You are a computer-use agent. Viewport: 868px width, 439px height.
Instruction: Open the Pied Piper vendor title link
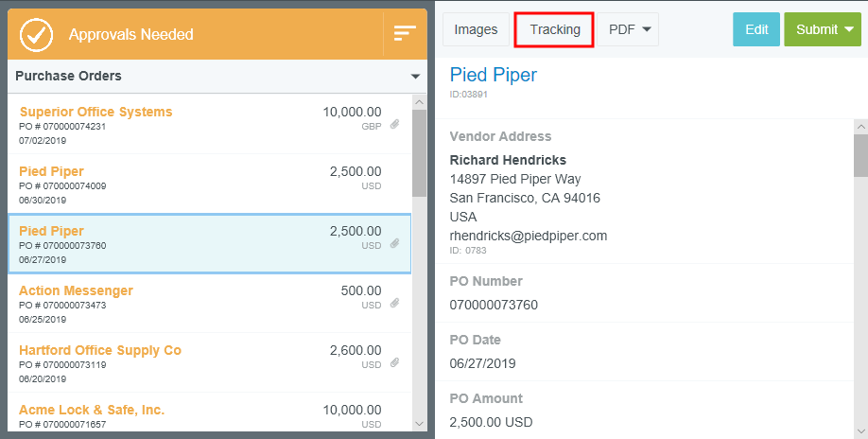click(x=493, y=75)
